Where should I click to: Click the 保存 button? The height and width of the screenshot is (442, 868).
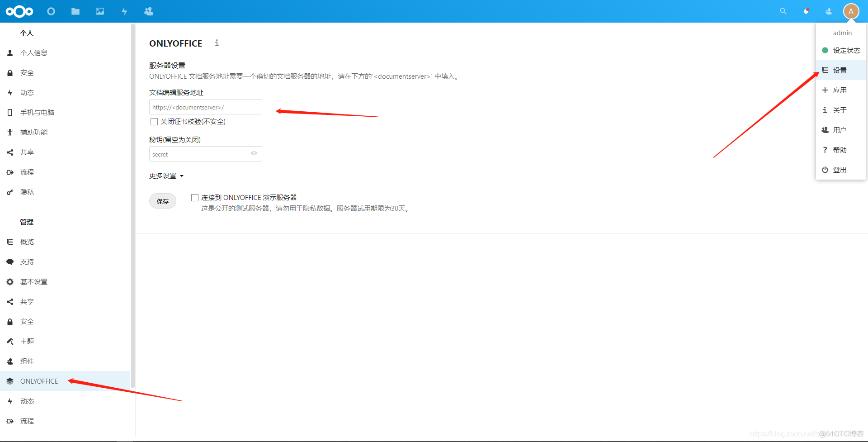(x=163, y=201)
